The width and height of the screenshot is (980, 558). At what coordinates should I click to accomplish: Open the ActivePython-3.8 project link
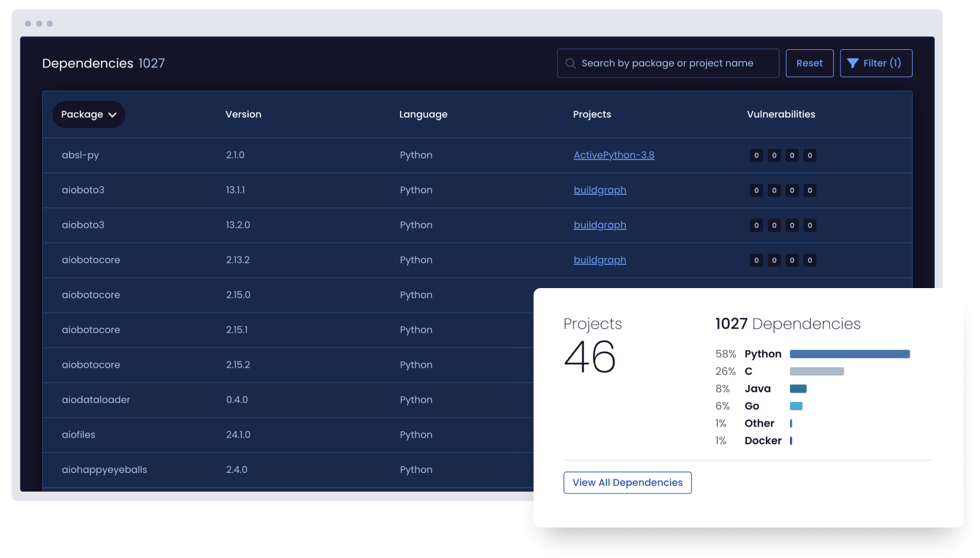[x=613, y=155]
